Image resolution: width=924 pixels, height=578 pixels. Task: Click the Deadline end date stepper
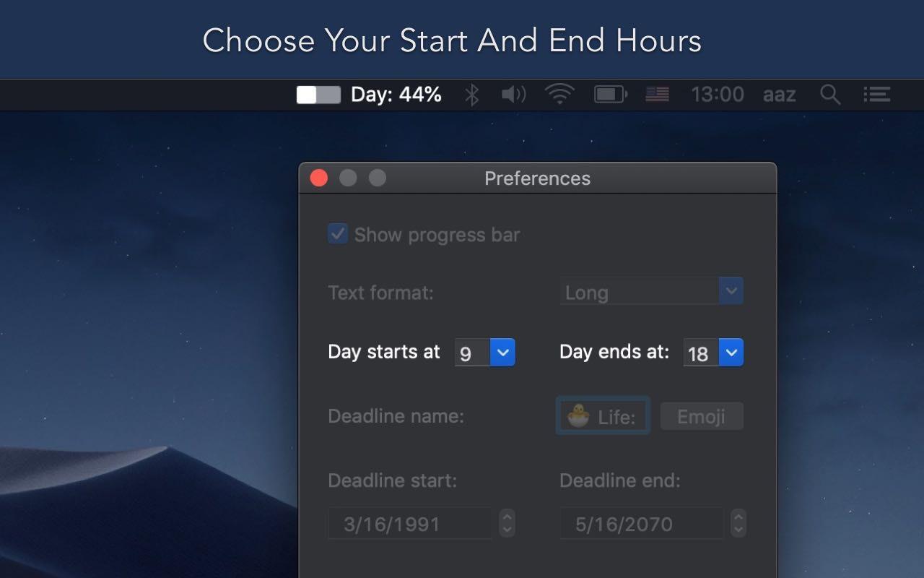pyautogui.click(x=738, y=523)
